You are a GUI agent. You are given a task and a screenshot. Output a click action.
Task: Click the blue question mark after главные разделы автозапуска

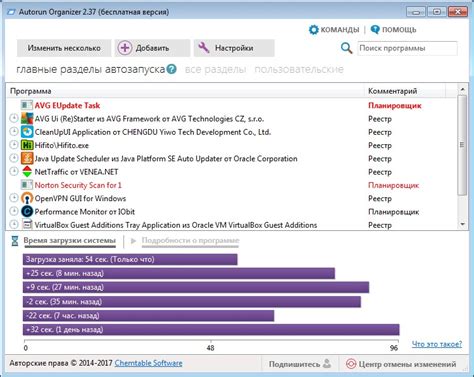point(171,69)
